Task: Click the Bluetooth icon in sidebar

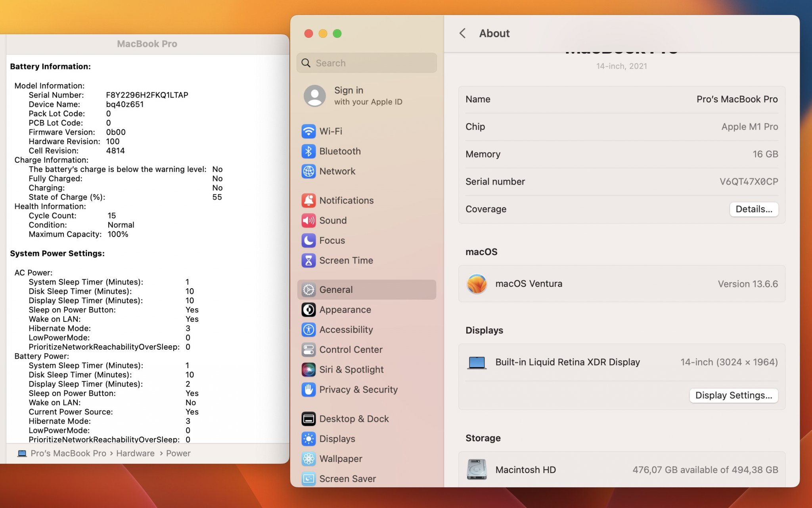Action: [308, 151]
